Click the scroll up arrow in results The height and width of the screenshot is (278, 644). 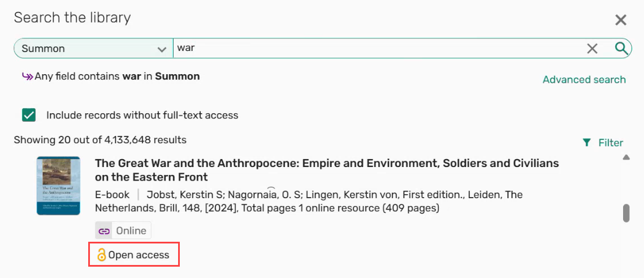[626, 157]
